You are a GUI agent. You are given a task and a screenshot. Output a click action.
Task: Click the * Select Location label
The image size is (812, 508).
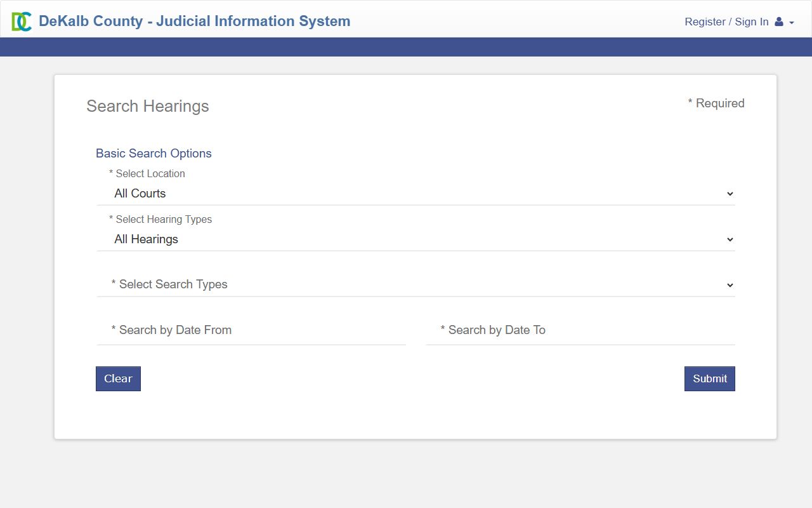pyautogui.click(x=147, y=173)
